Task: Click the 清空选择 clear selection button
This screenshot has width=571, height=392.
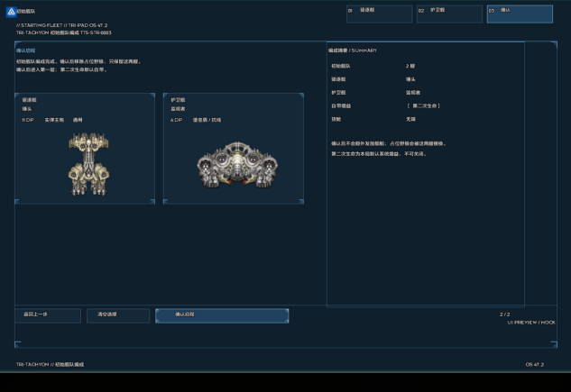Action: point(118,315)
